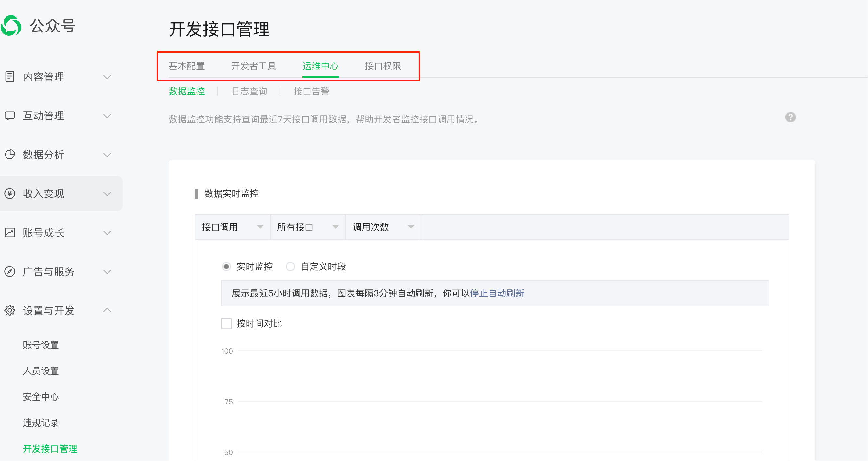Click the 数据分析 sidebar label

[44, 155]
